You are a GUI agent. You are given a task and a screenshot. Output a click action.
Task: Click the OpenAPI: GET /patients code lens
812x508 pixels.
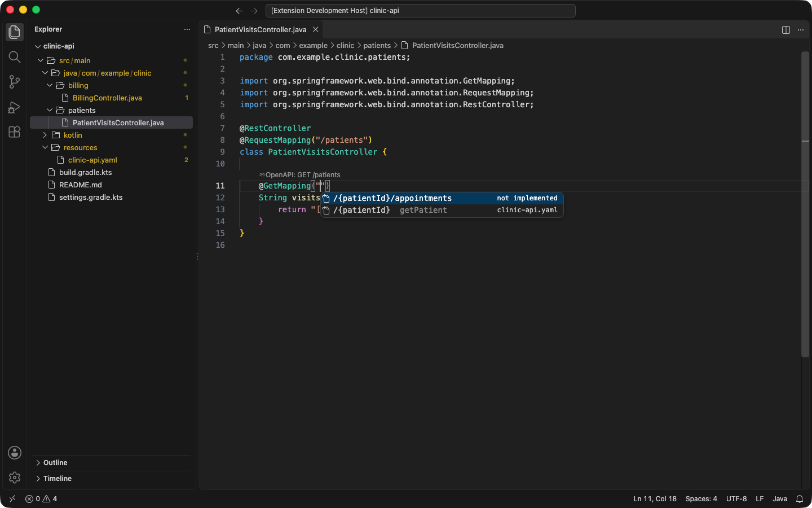click(x=299, y=175)
